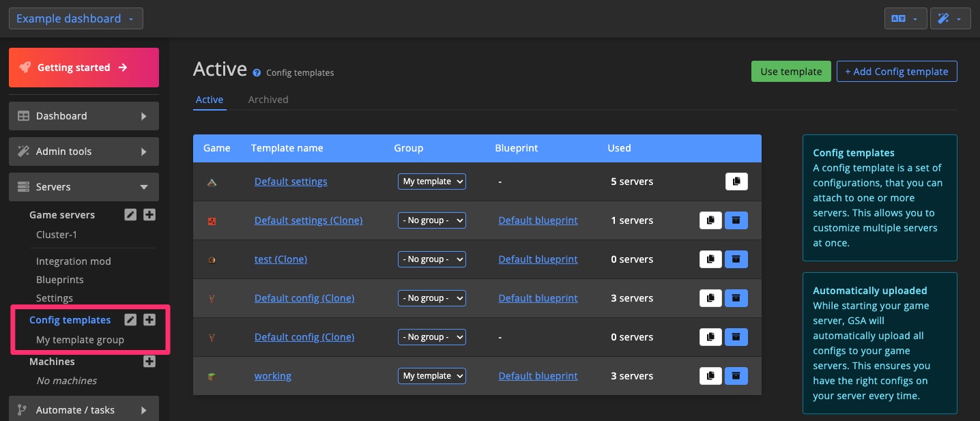This screenshot has width=980, height=421.
Task: Change working template group from My template
Action: [431, 375]
